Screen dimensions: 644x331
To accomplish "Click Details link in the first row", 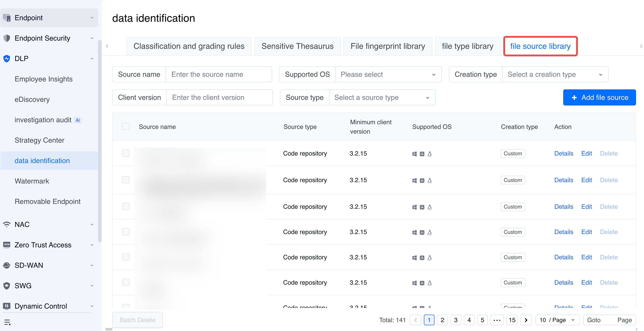I will [563, 153].
